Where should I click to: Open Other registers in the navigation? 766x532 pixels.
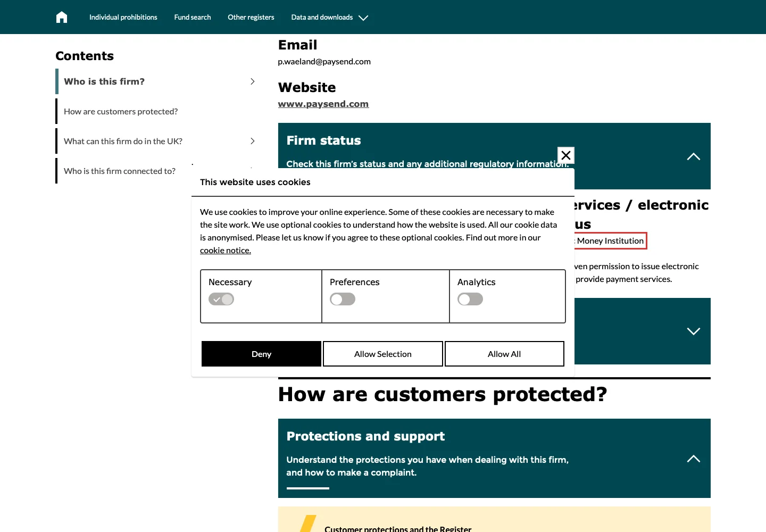pos(251,17)
